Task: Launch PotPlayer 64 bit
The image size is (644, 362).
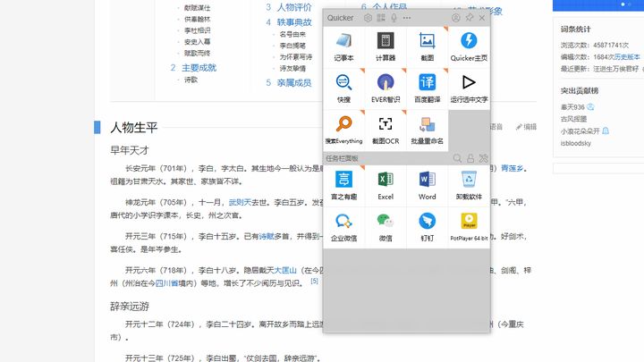Action: tap(469, 227)
